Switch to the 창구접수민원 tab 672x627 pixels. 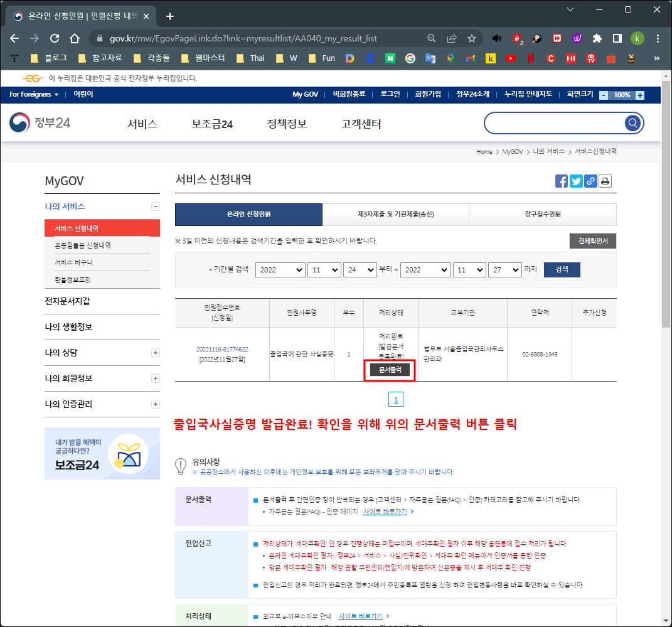click(542, 214)
